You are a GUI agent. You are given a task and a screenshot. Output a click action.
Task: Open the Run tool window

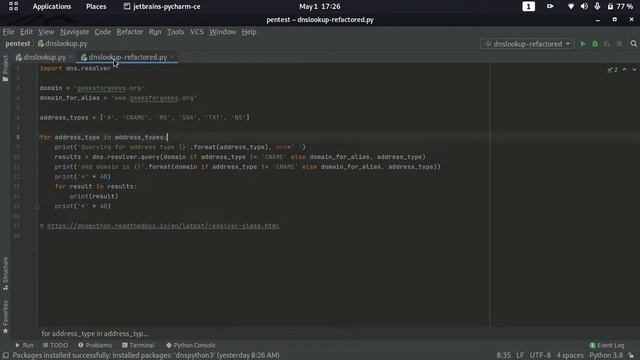pyautogui.click(x=24, y=345)
